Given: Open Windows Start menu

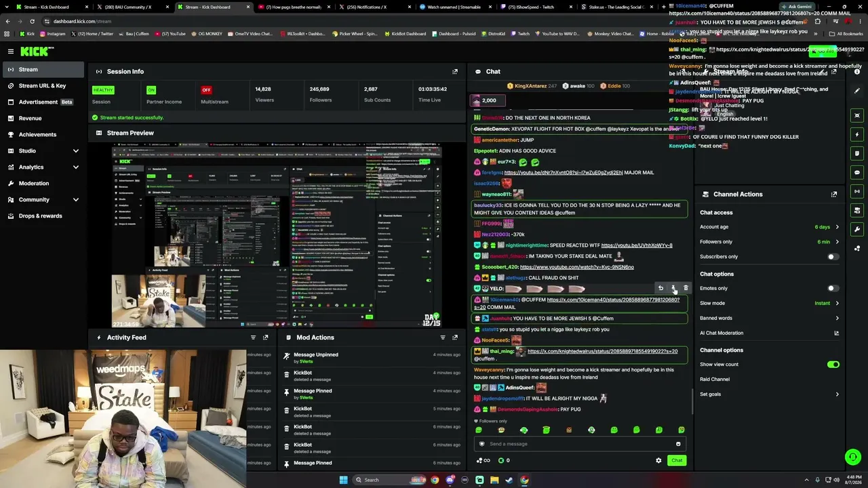Looking at the screenshot, I should pos(343,480).
